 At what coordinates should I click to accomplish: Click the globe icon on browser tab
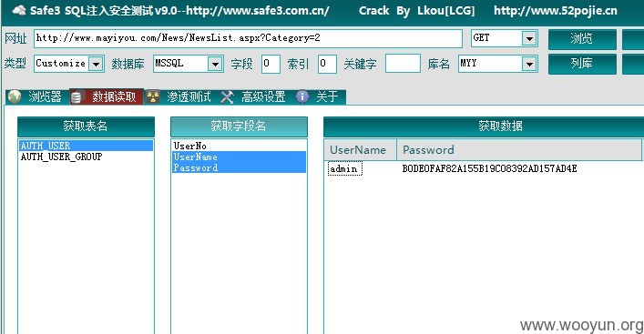tap(15, 96)
